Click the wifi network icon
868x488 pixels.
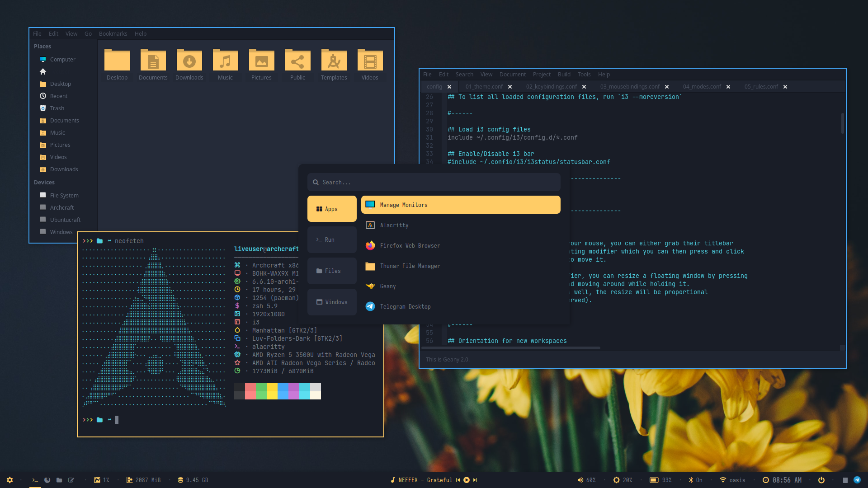click(723, 480)
